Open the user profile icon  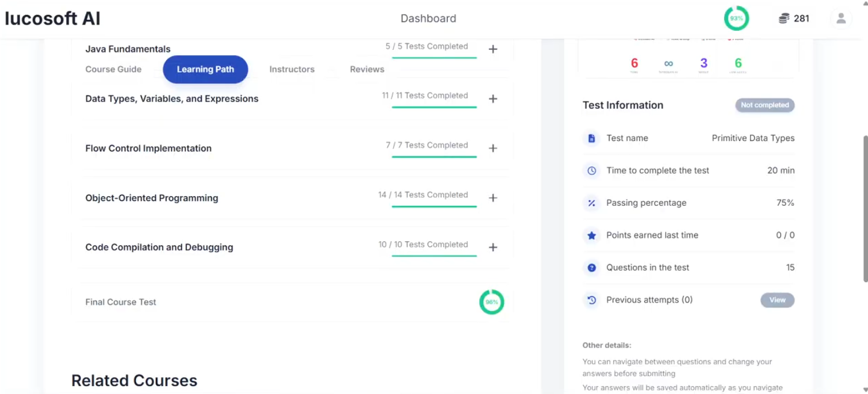(840, 18)
